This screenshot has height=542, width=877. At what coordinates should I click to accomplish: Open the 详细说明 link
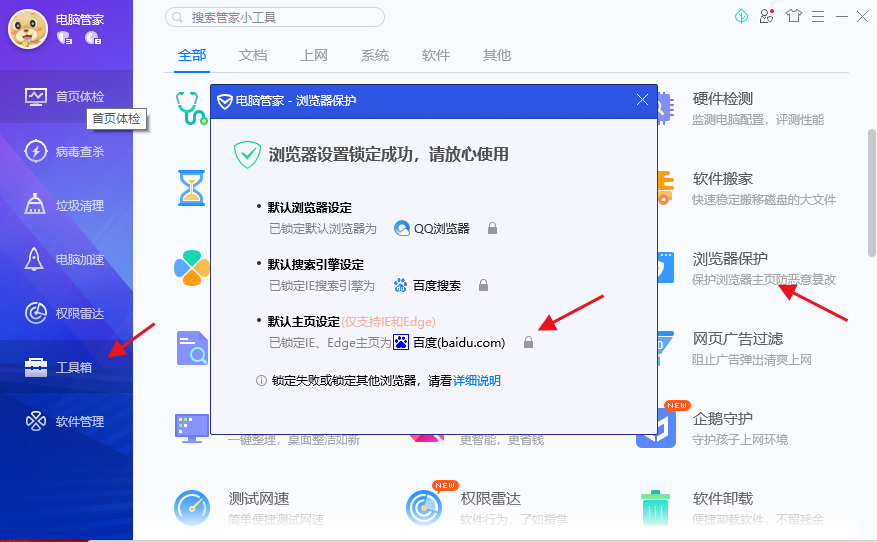coord(477,381)
